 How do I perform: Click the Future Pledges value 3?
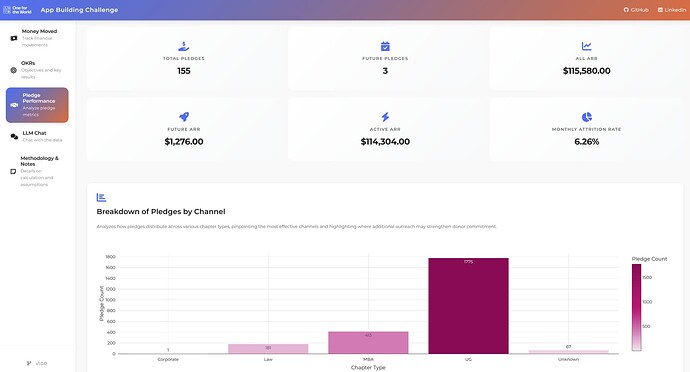385,71
